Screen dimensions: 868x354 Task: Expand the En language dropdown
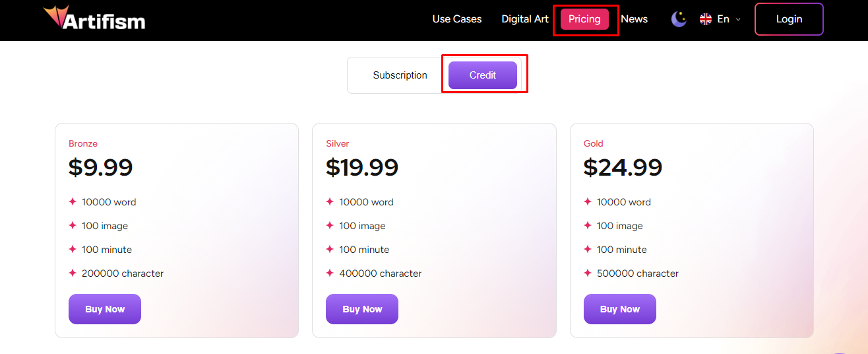pos(738,20)
